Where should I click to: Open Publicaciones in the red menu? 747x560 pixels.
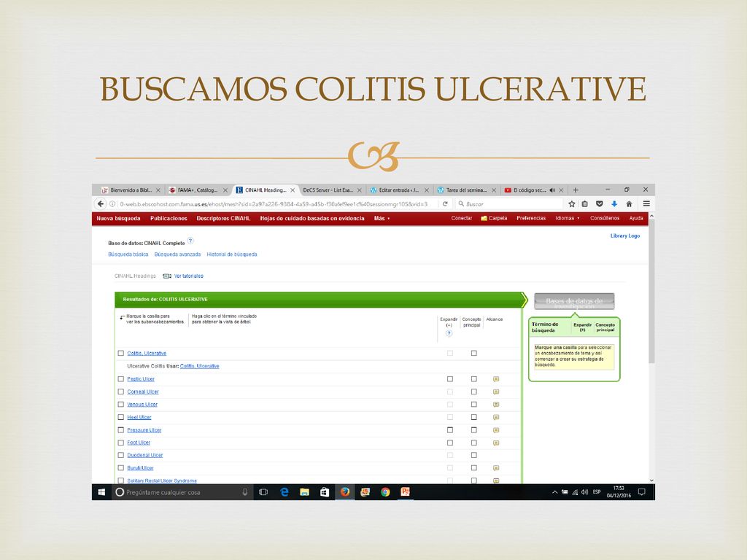pos(169,219)
